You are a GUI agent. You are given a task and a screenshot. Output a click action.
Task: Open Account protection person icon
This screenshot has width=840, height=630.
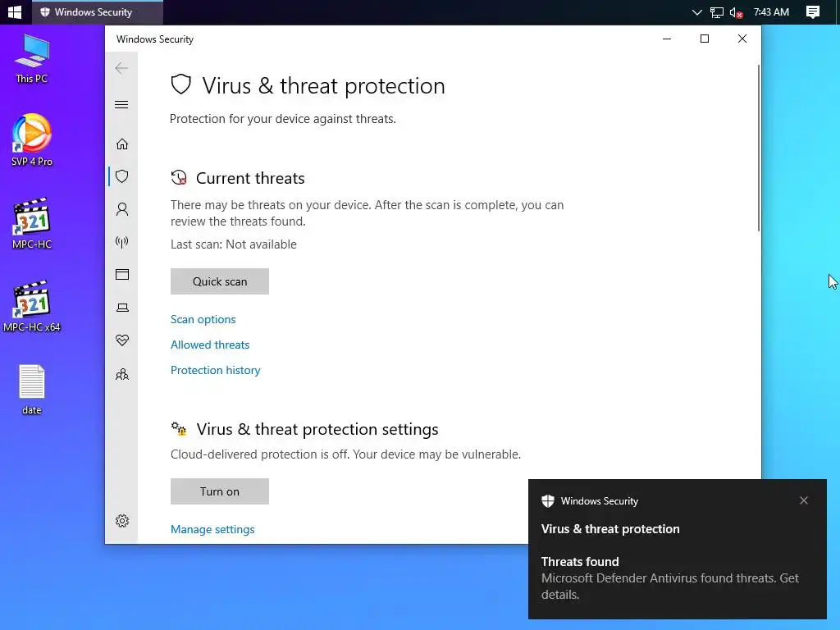click(122, 209)
